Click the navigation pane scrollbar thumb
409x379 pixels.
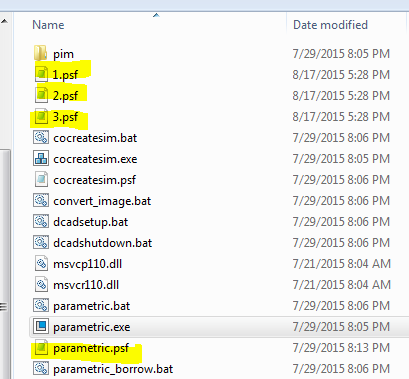pyautogui.click(x=5, y=264)
